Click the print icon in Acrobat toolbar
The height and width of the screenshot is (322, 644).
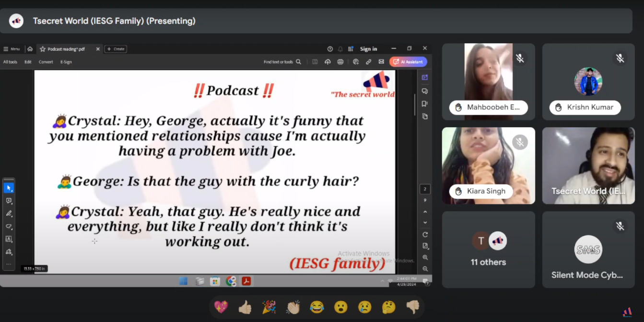click(x=340, y=62)
